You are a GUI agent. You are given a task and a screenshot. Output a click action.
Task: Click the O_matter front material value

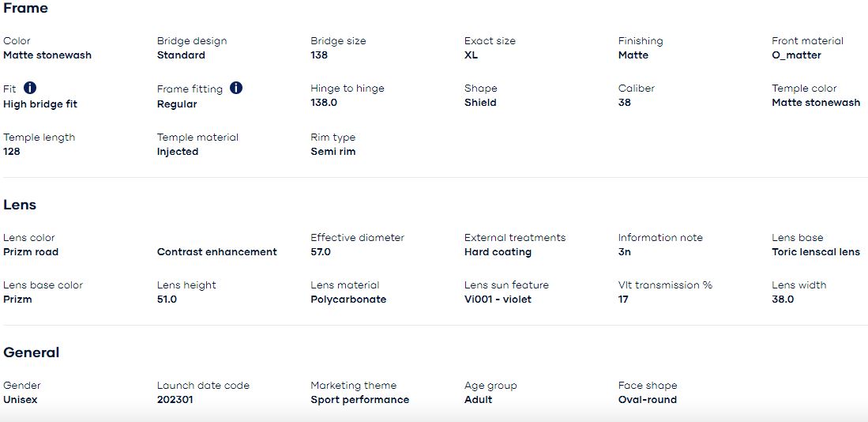point(797,55)
